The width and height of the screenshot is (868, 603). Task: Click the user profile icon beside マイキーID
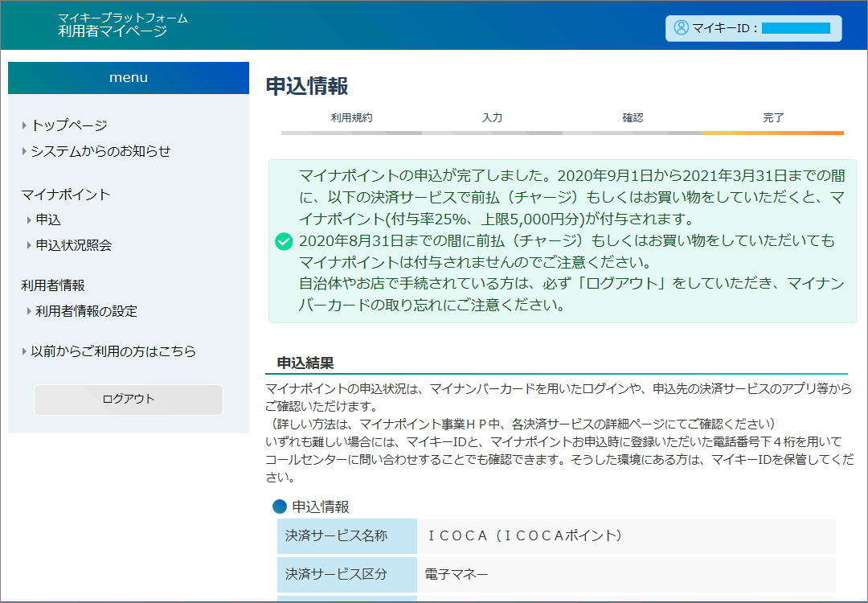pyautogui.click(x=681, y=27)
